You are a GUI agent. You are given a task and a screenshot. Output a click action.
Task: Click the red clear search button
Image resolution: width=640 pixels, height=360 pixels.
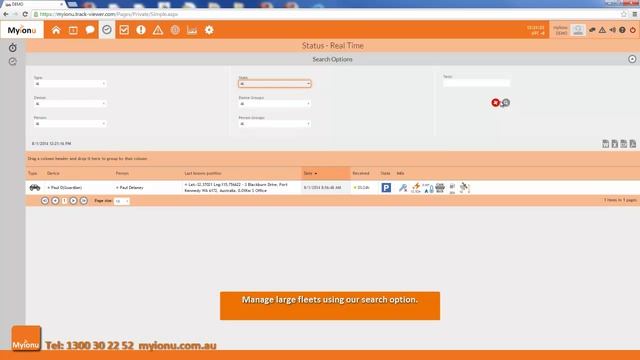pos(496,103)
